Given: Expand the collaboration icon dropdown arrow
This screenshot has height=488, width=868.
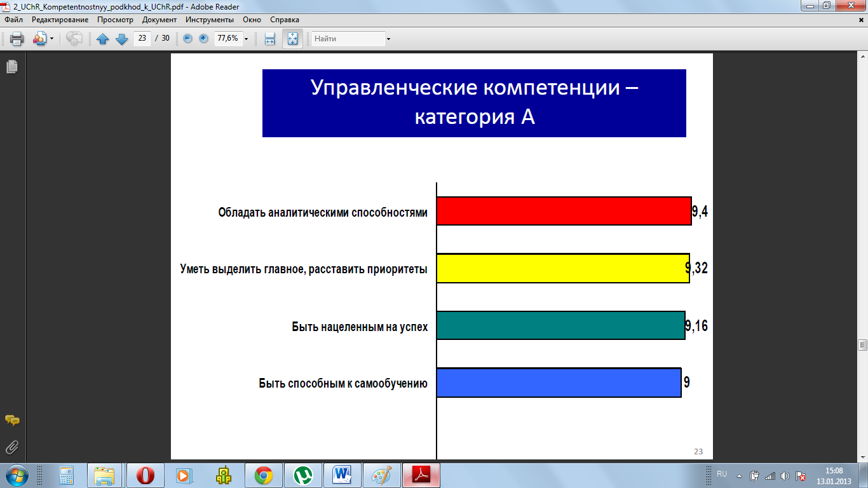Looking at the screenshot, I should [x=51, y=39].
